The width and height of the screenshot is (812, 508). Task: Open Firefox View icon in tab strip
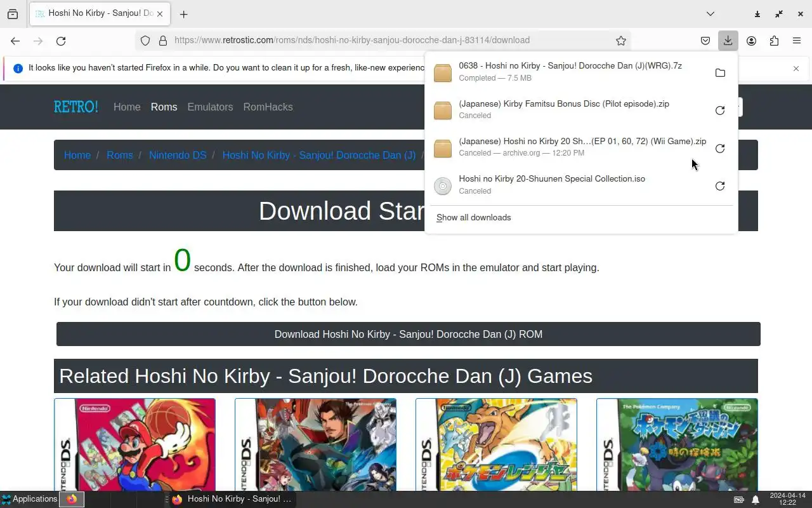(13, 14)
